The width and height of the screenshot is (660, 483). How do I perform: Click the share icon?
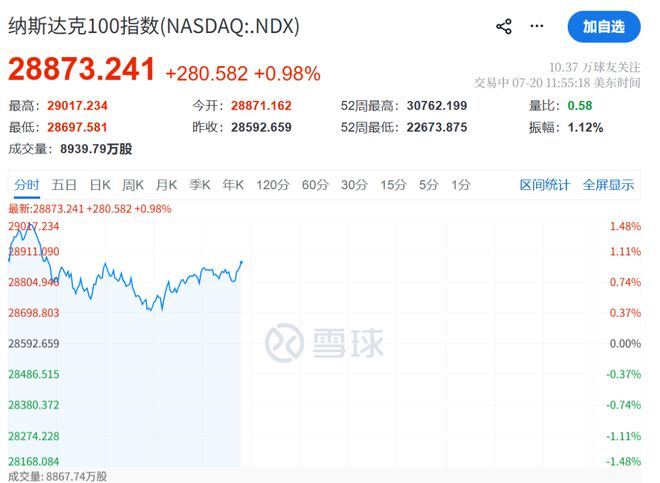point(503,27)
